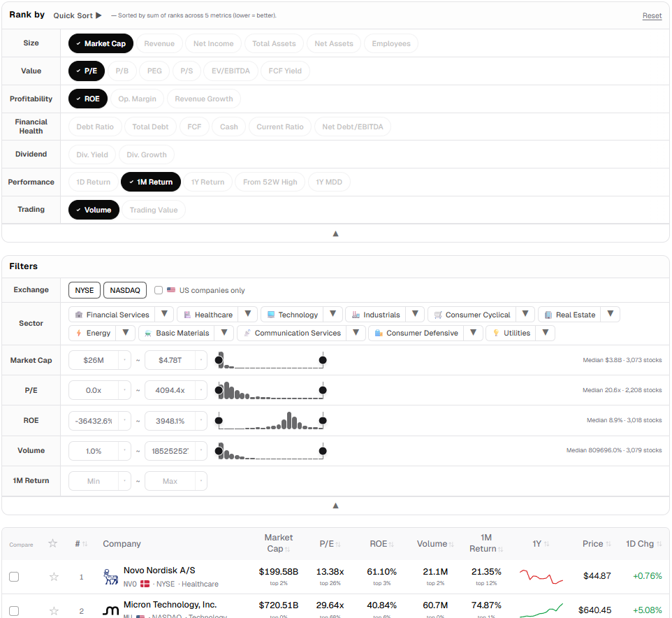The image size is (672, 618).
Task: Expand Communication Services dropdown arrow
Action: point(356,333)
